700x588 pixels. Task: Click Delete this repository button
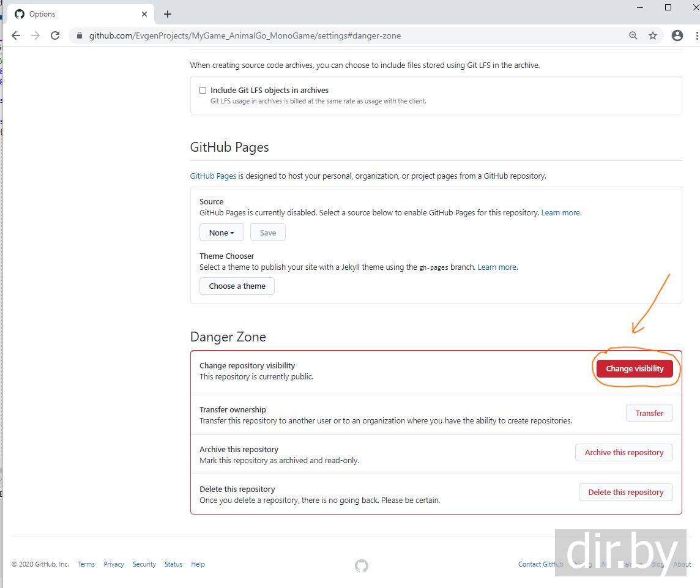point(625,492)
